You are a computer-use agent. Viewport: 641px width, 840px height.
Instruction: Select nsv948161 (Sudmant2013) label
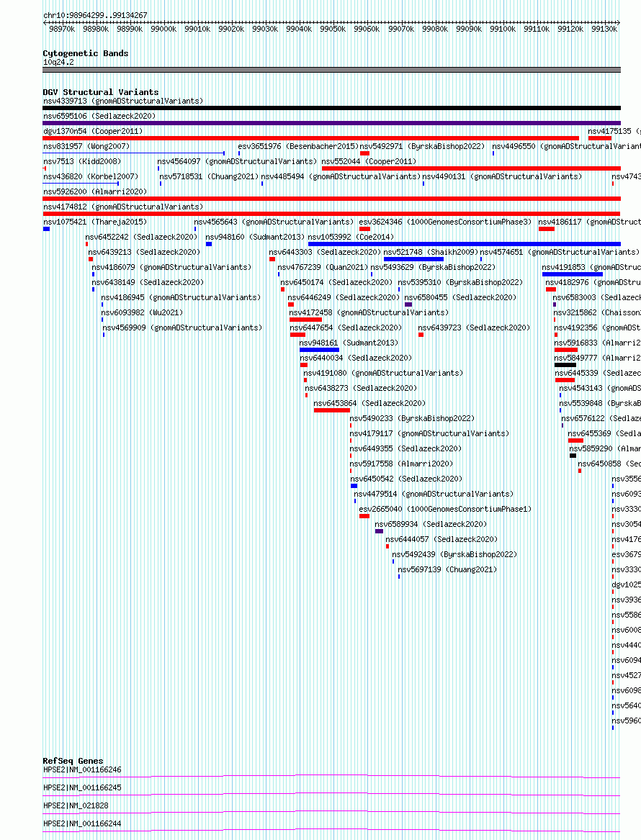[x=349, y=343]
